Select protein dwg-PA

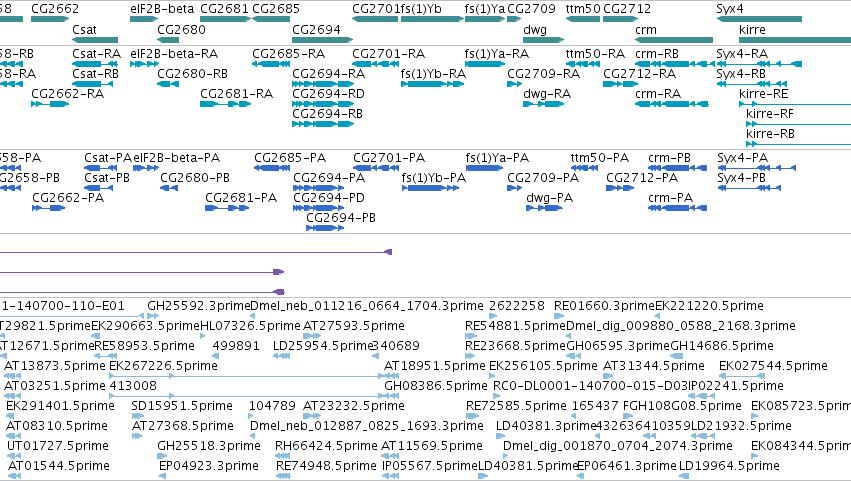[544, 208]
